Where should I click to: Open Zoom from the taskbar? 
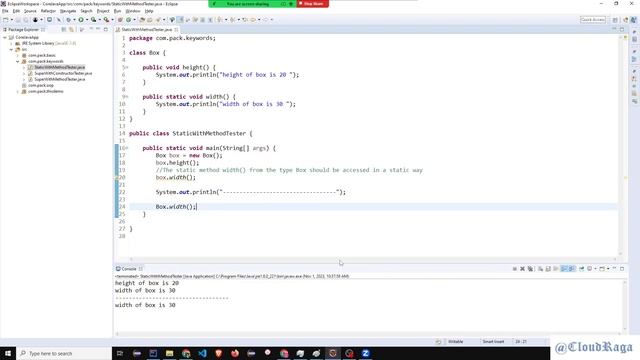(x=366, y=353)
